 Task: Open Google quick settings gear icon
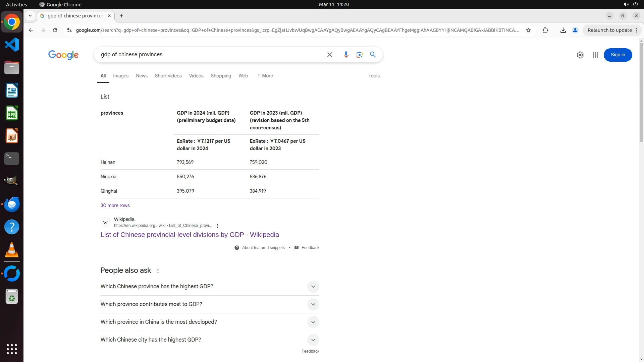pyautogui.click(x=580, y=55)
